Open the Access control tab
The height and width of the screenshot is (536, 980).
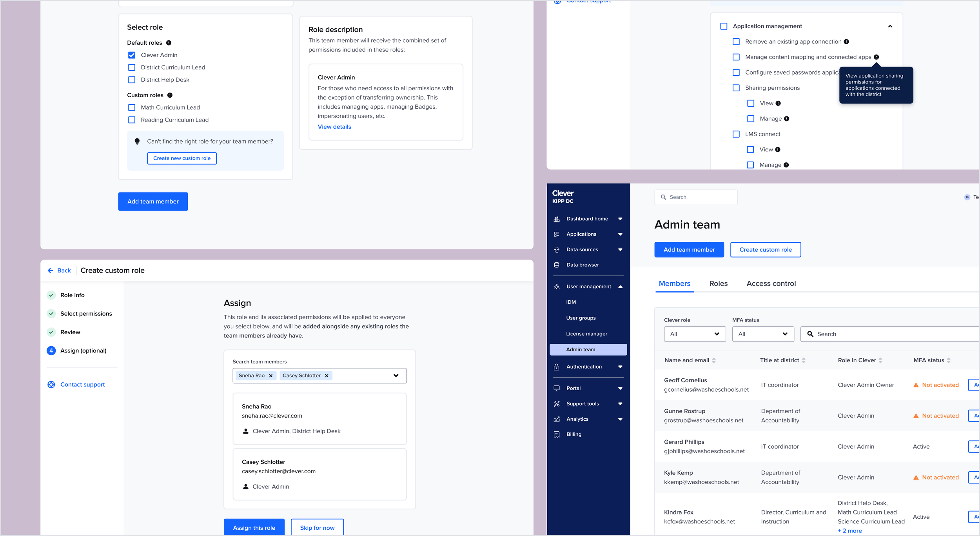click(771, 283)
